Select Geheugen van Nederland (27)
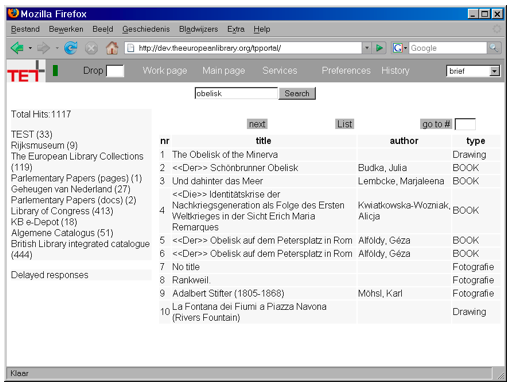The width and height of the screenshot is (511, 388). click(x=71, y=189)
